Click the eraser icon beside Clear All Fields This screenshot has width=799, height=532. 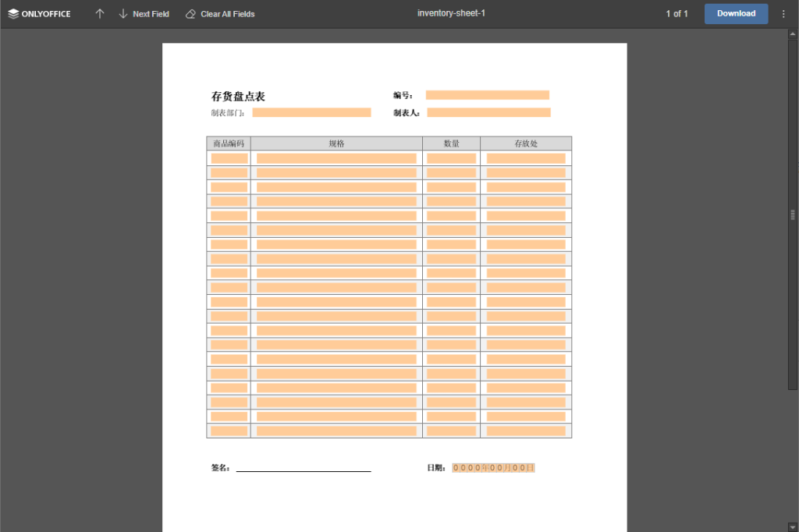[189, 13]
